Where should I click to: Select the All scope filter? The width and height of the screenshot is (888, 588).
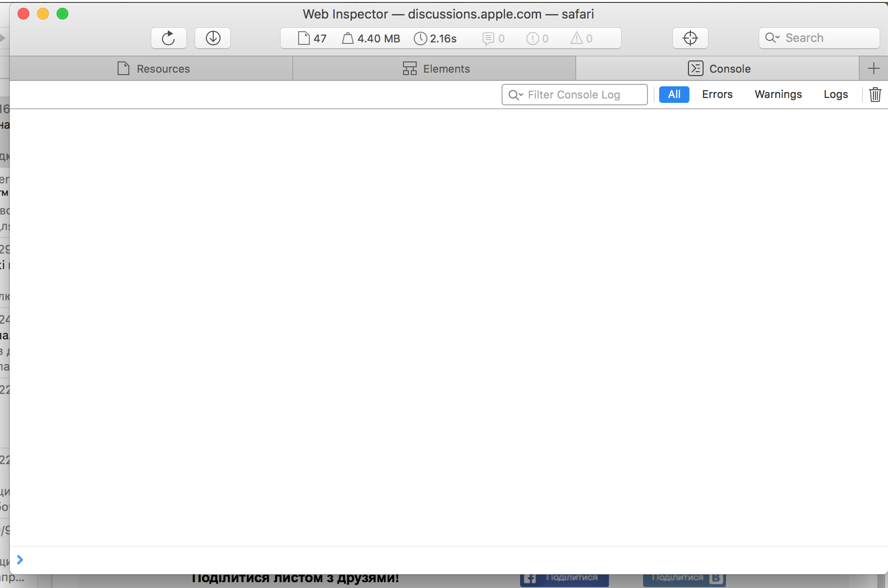674,95
